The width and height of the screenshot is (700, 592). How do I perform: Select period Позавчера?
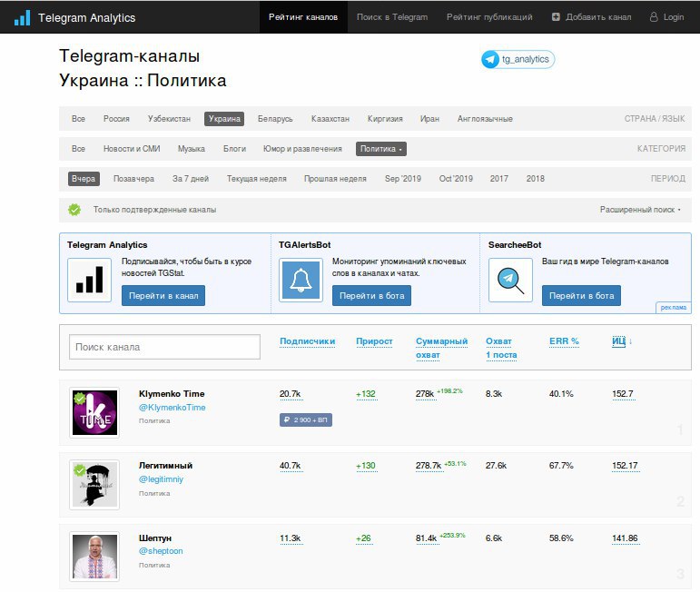tap(133, 179)
